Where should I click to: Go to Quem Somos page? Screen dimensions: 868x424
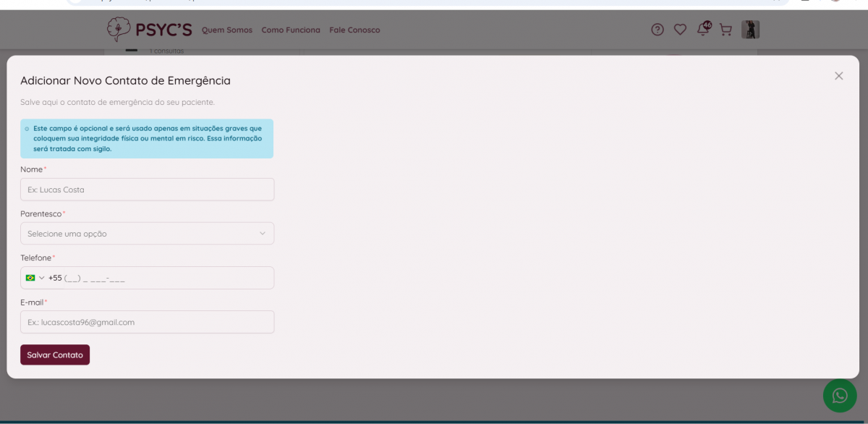pyautogui.click(x=227, y=30)
